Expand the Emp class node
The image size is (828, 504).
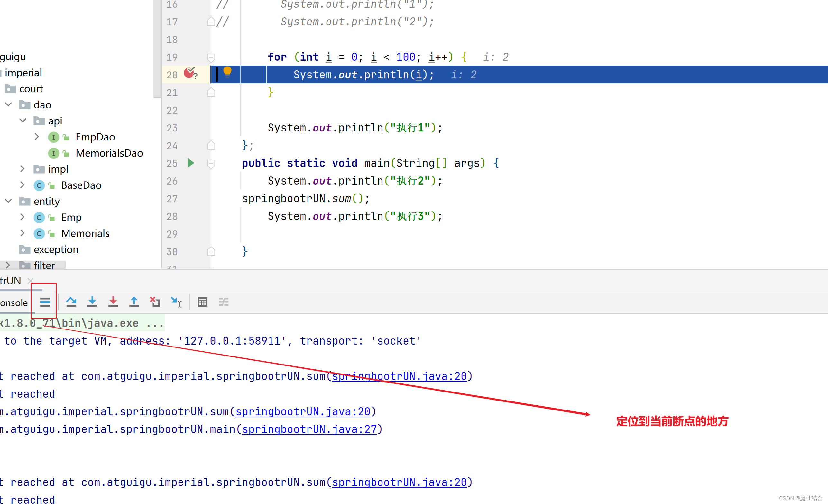pyautogui.click(x=22, y=217)
